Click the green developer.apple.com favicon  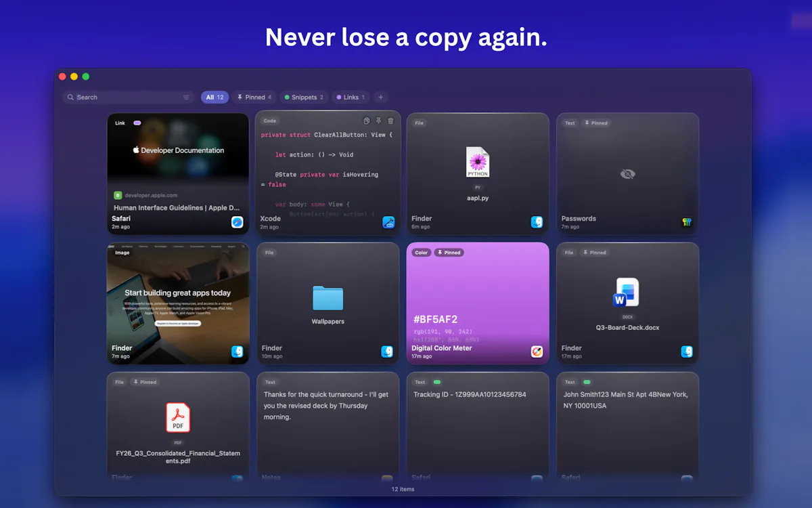[118, 195]
